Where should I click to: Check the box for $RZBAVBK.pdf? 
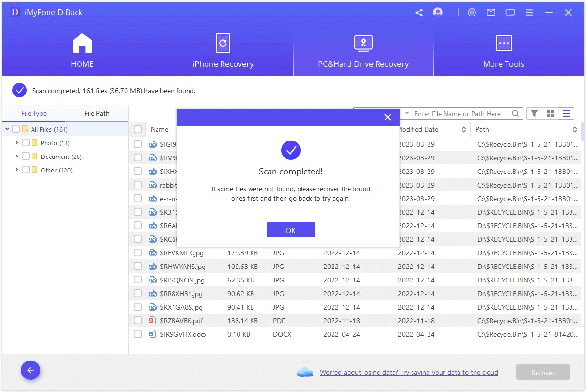pyautogui.click(x=138, y=321)
